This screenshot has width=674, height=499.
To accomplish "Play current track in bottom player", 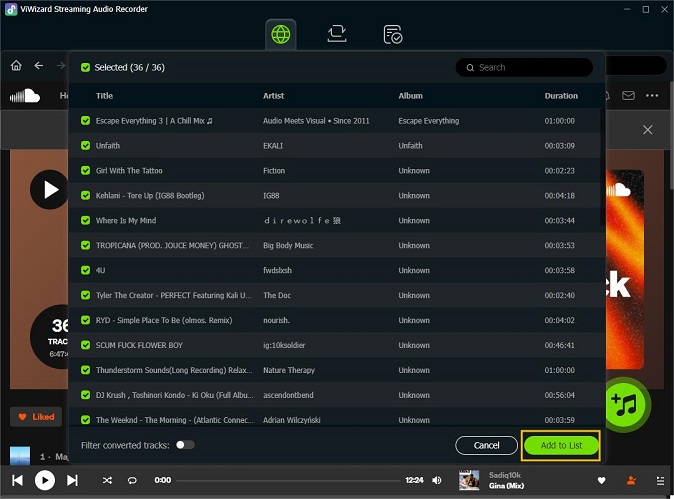I will 45,480.
